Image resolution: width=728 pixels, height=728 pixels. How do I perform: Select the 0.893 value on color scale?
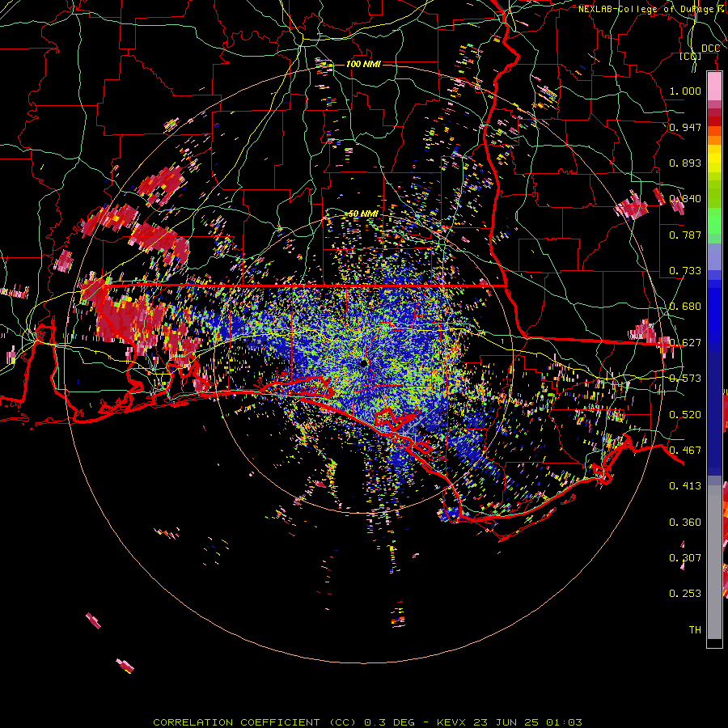click(685, 163)
